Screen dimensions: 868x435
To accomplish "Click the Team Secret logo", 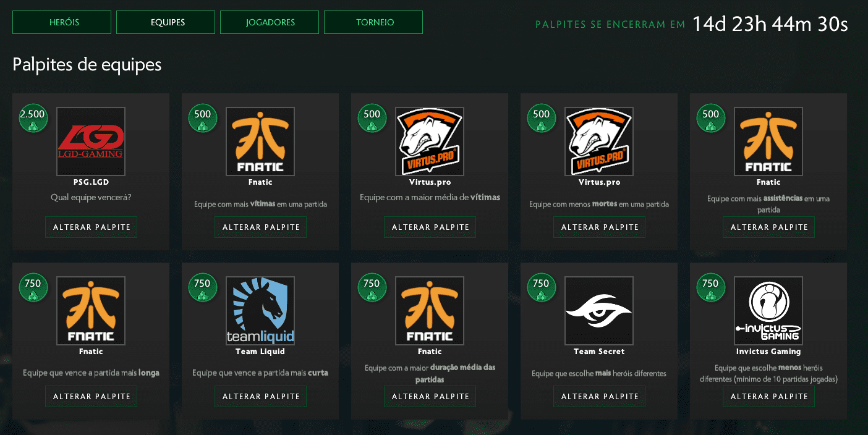I will [599, 311].
